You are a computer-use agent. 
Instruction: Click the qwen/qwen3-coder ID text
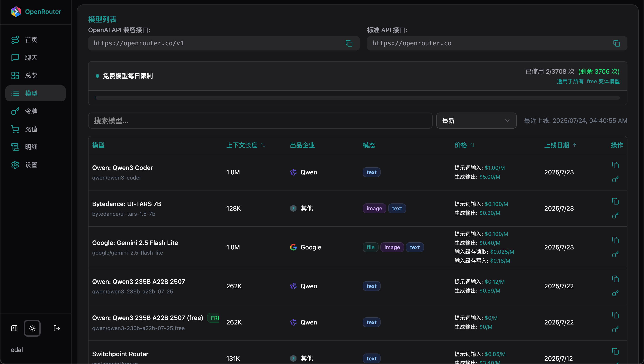pos(117,178)
